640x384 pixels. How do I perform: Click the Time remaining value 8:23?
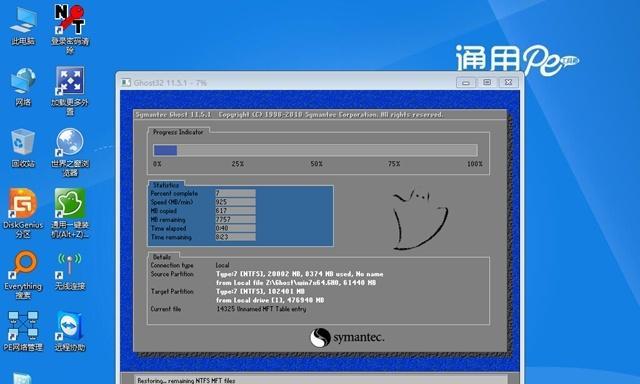click(236, 237)
